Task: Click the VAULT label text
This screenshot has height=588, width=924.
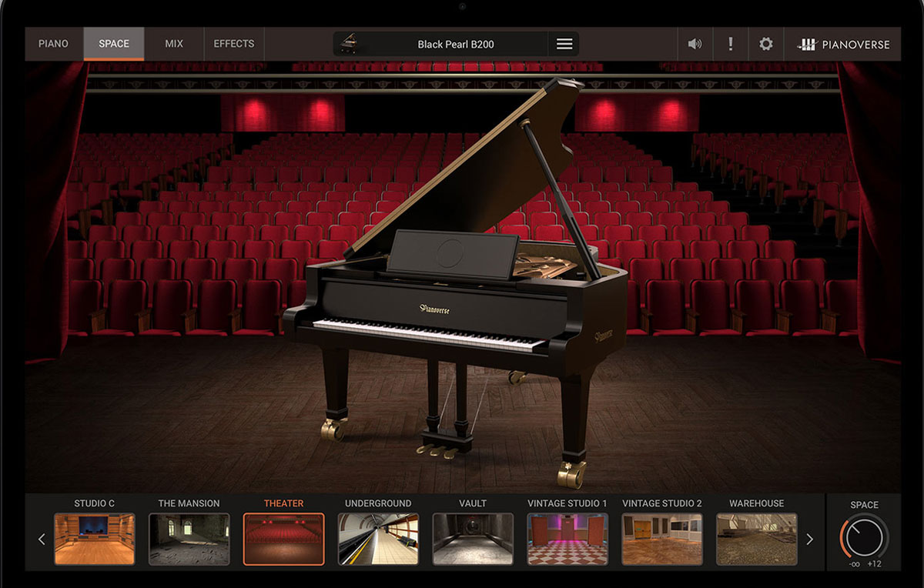Action: tap(473, 503)
